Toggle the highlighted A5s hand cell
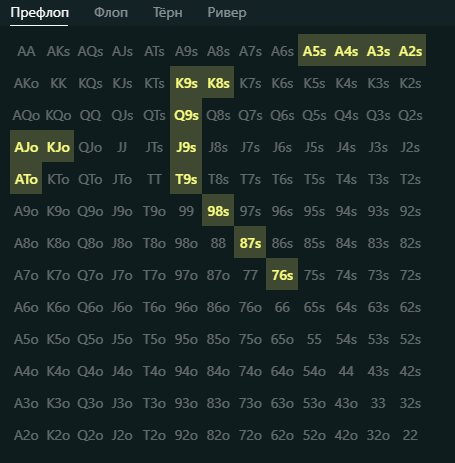Screen dimensions: 455x463 pyautogui.click(x=314, y=51)
